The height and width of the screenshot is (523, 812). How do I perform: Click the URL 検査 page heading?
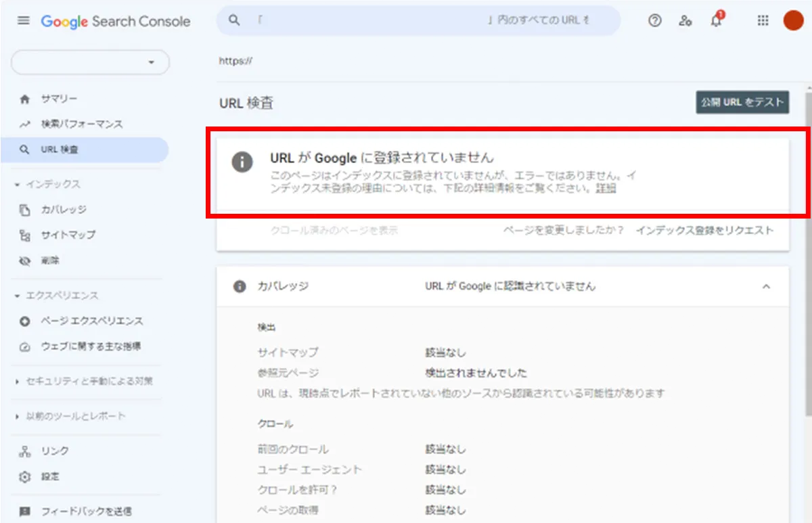click(x=246, y=104)
